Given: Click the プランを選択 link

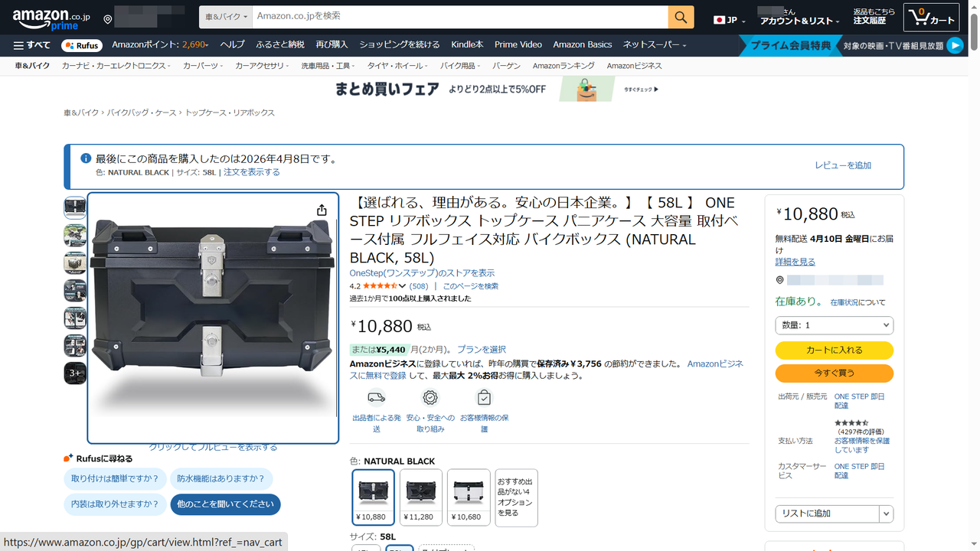Looking at the screenshot, I should [x=482, y=350].
